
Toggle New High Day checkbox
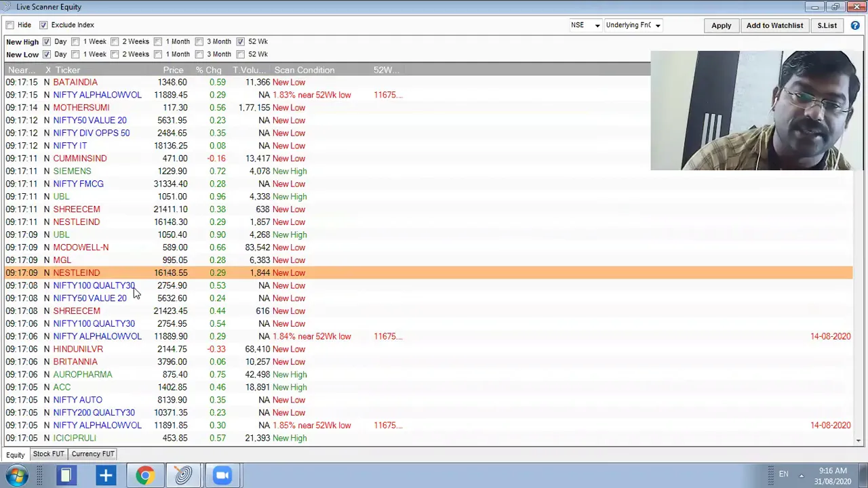[x=47, y=41]
